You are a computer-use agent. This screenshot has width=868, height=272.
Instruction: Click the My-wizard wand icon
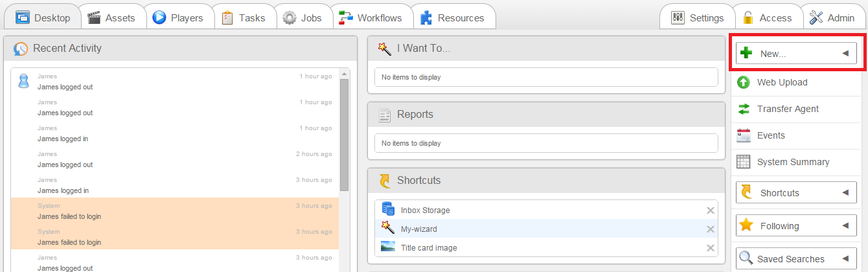pos(388,228)
